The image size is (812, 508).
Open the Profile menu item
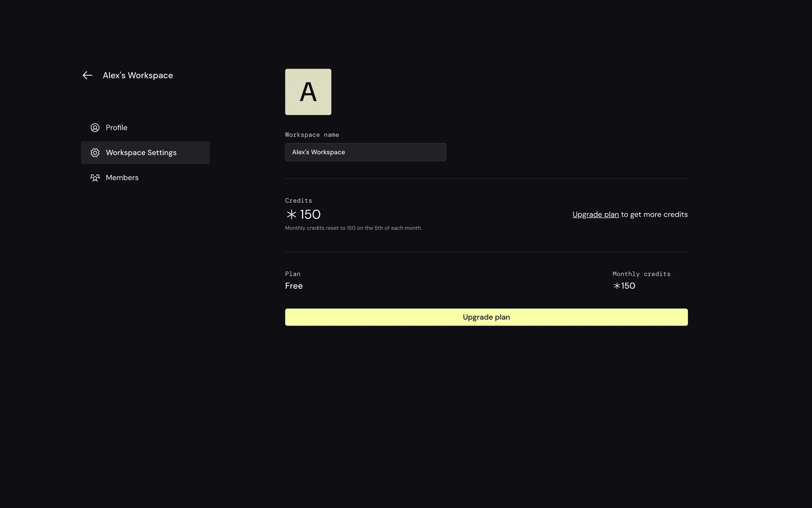pos(116,128)
